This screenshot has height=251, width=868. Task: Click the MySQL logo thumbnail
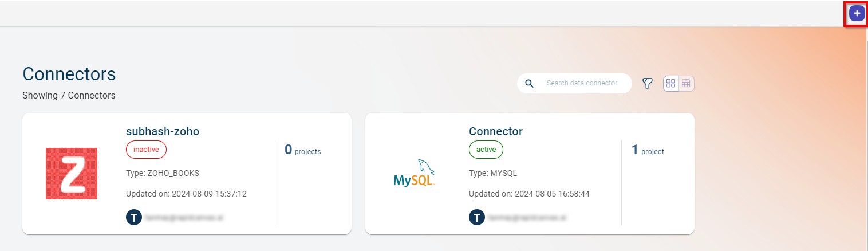tap(415, 174)
